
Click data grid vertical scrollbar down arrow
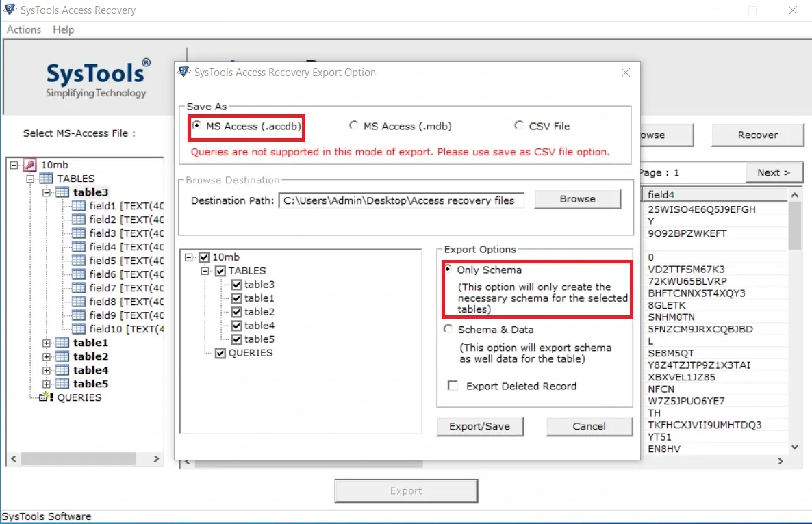coord(795,447)
